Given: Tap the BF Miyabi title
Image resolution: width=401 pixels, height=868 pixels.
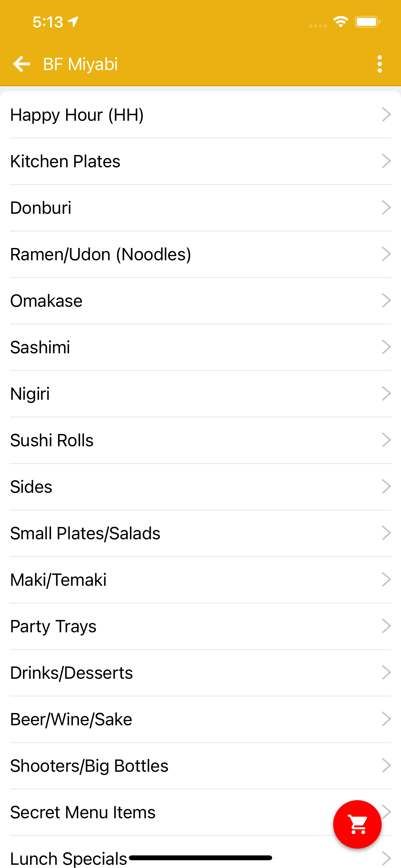Looking at the screenshot, I should (x=80, y=64).
